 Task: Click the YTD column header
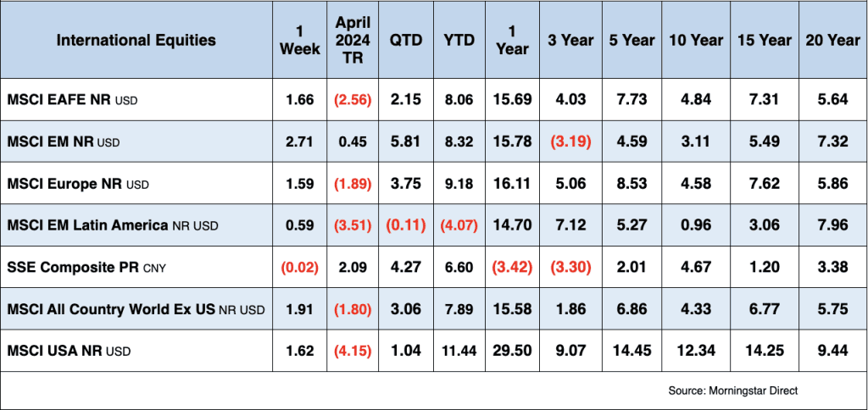[x=459, y=40]
